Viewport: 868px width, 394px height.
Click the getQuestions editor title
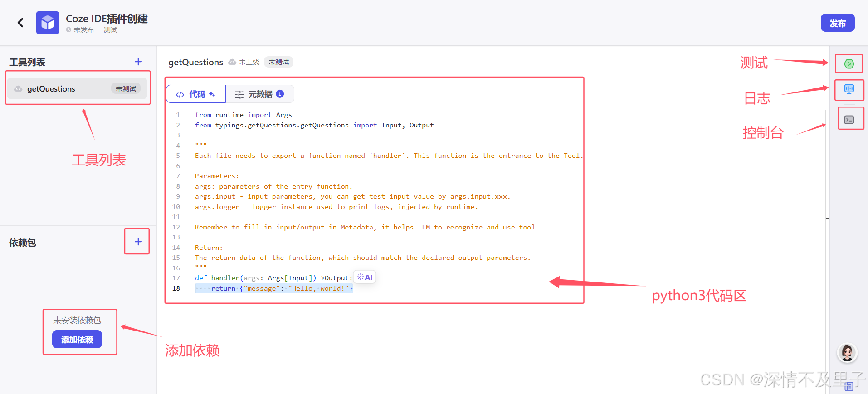(195, 62)
